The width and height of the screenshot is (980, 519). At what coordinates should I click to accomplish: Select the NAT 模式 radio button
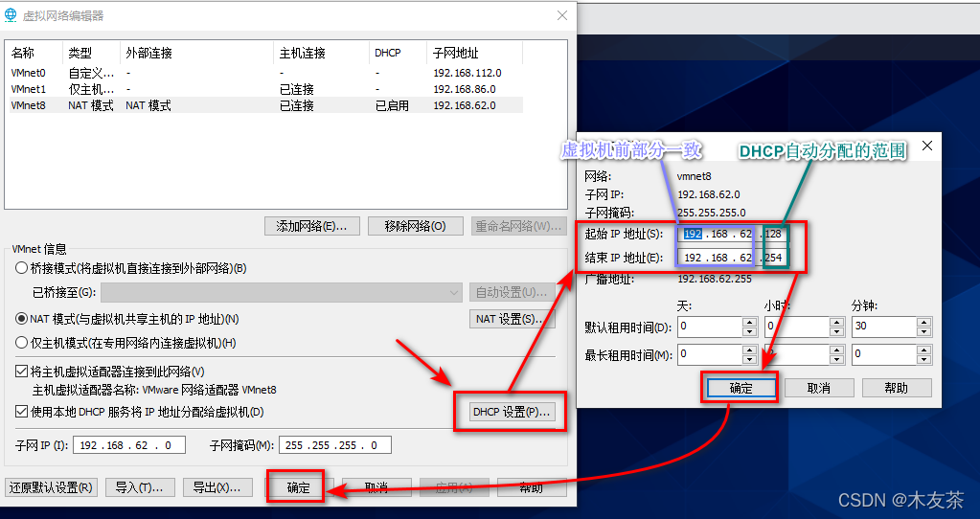[21, 319]
